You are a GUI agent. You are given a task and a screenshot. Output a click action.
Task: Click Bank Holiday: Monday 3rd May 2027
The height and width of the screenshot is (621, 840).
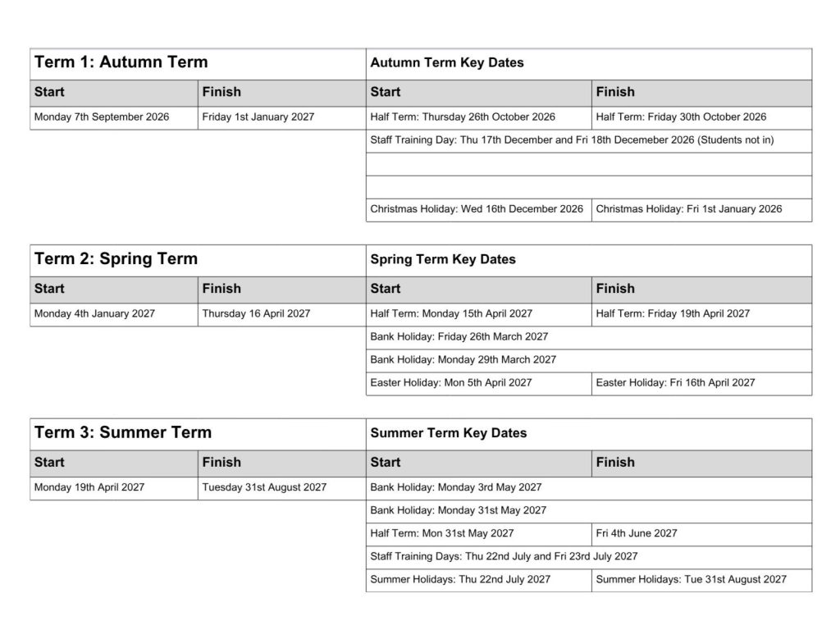[x=456, y=487]
